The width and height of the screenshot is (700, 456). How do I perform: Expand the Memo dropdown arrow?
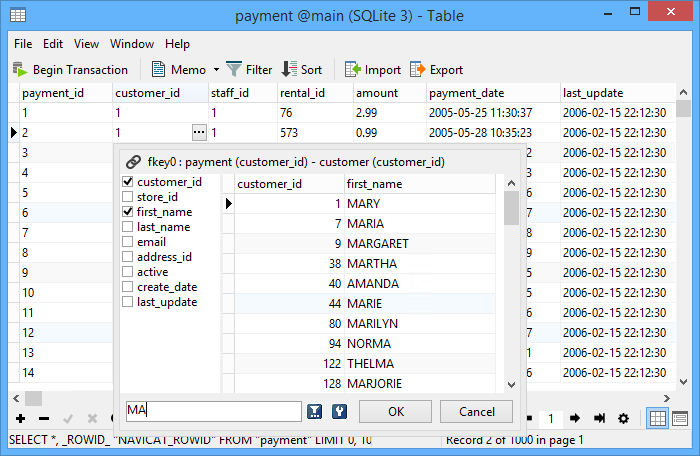pos(217,70)
